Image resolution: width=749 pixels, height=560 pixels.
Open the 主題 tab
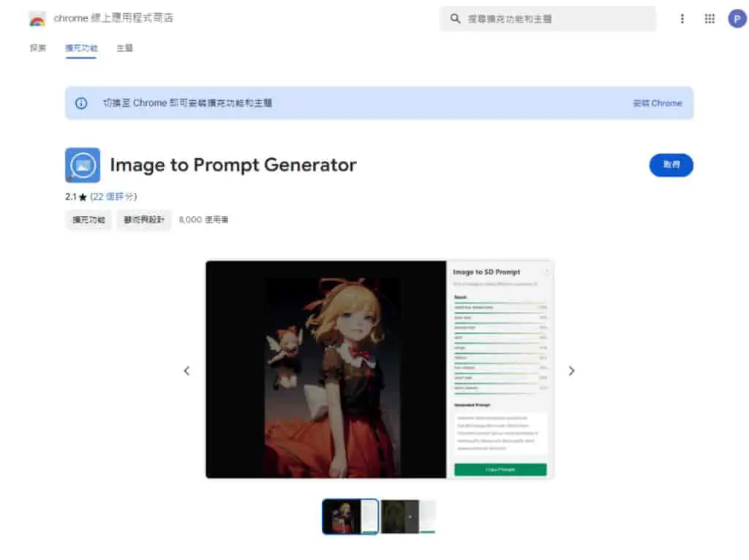[x=124, y=48]
